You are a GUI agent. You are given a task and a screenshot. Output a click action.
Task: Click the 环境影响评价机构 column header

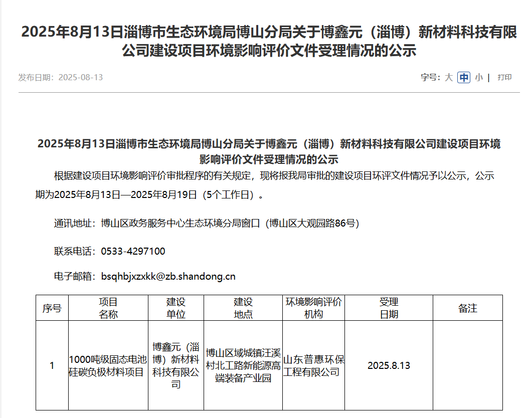coord(313,308)
